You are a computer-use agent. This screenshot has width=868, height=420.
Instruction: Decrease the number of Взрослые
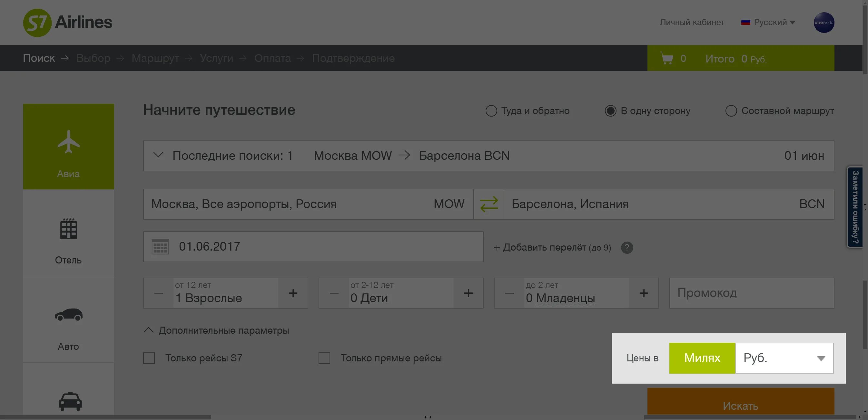(x=159, y=293)
